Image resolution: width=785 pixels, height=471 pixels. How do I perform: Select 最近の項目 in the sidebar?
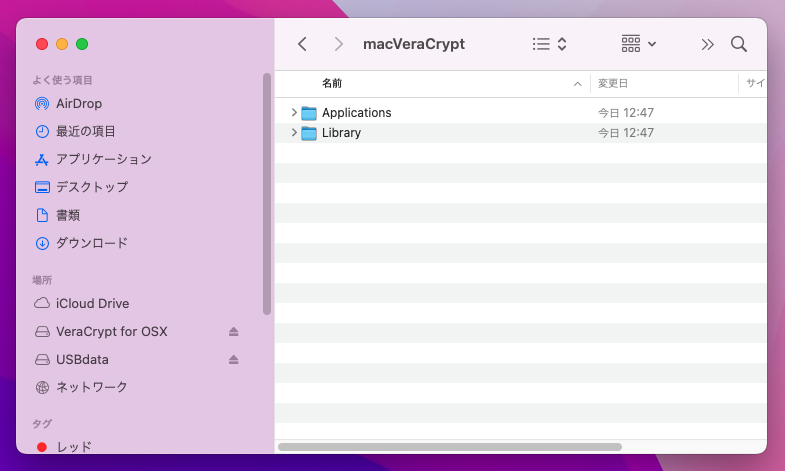click(86, 131)
